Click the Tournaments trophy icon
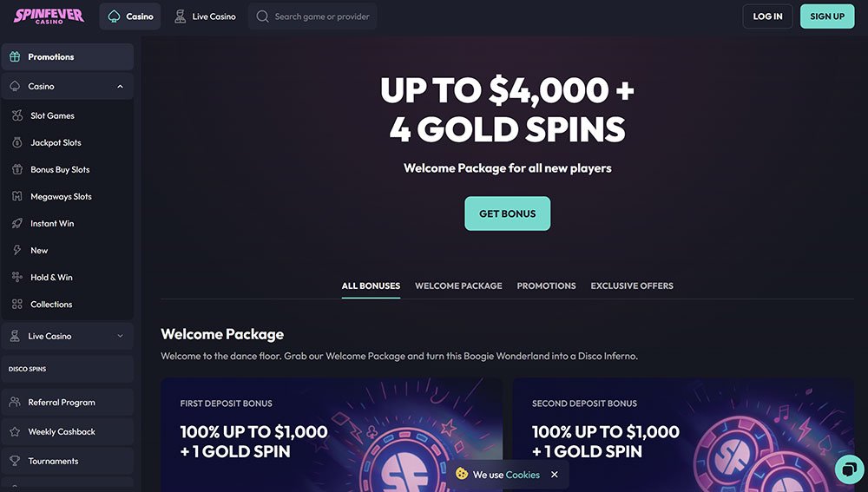 tap(15, 461)
